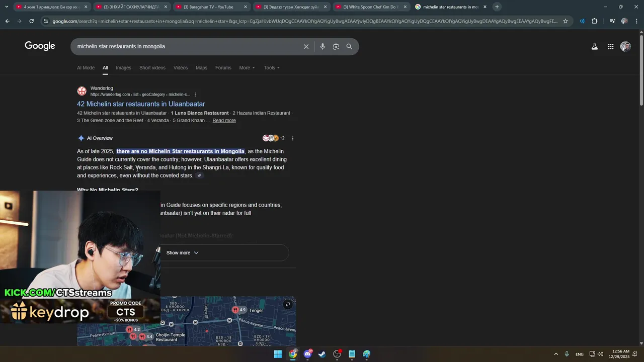Open Chrome media control icon
Image resolution: width=644 pixels, height=362 pixels.
(612, 21)
